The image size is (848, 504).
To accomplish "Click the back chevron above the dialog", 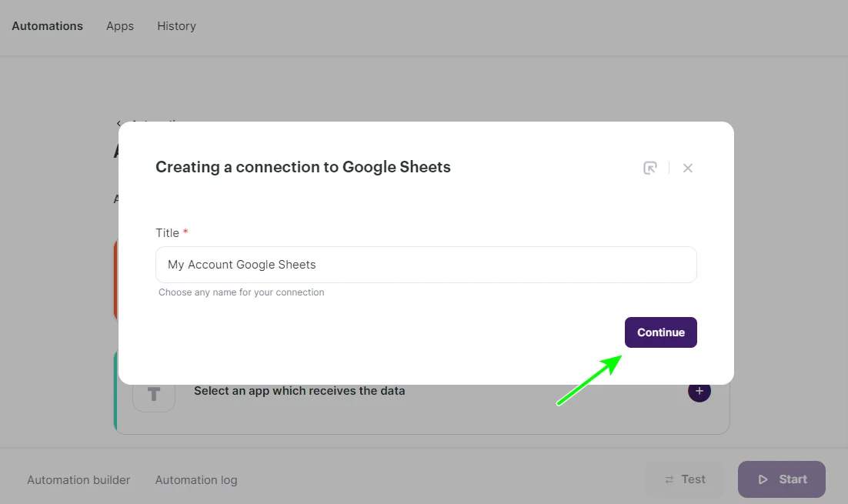I will tap(119, 122).
